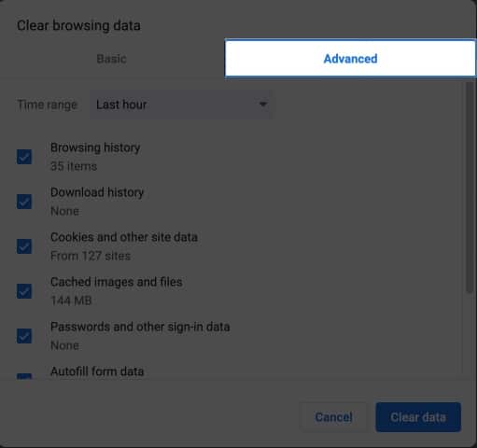Click the Browsing history label text
Screen dimensions: 477x448
click(x=95, y=147)
